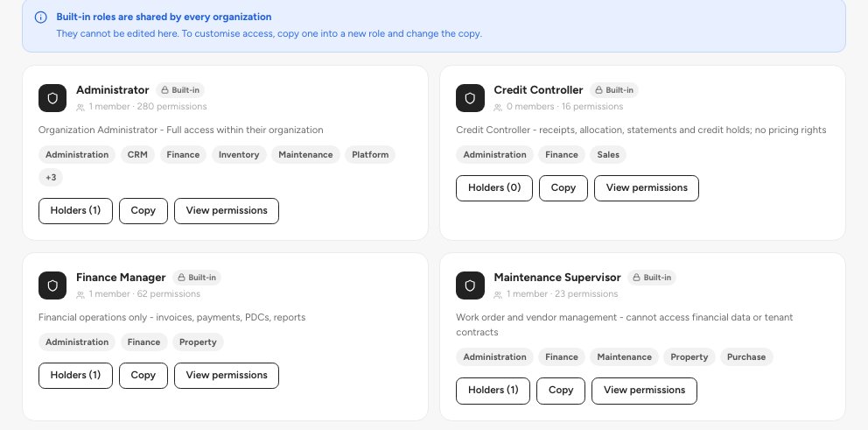Click the info icon in the blue banner

[x=41, y=18]
